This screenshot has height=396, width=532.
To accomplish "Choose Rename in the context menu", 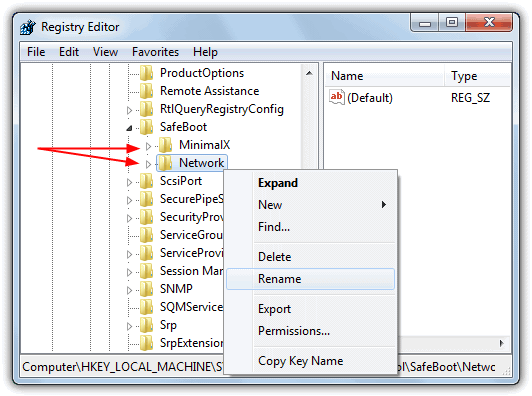I will tap(310, 279).
